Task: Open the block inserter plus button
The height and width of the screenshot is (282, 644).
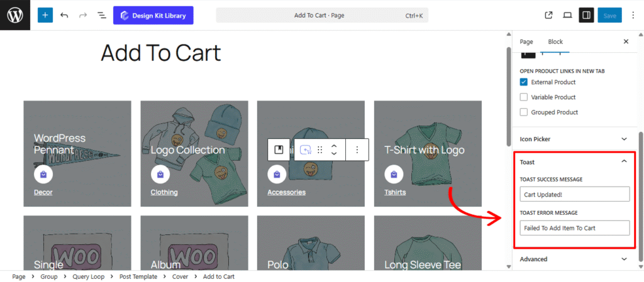Action: pyautogui.click(x=45, y=15)
